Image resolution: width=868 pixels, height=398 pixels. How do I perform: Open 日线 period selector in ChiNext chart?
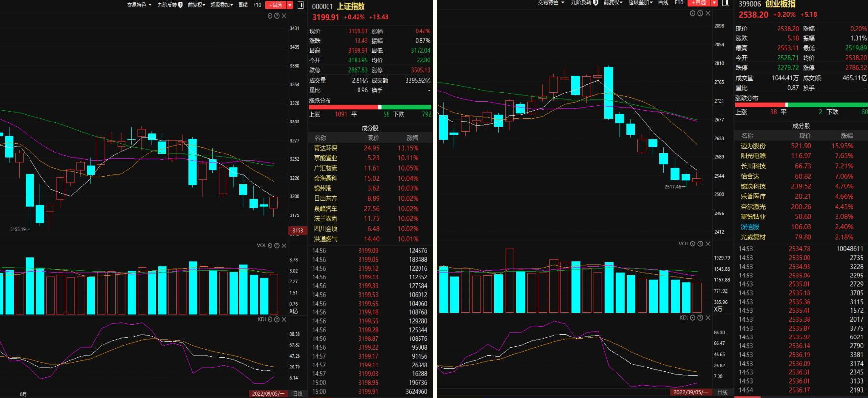(x=722, y=392)
